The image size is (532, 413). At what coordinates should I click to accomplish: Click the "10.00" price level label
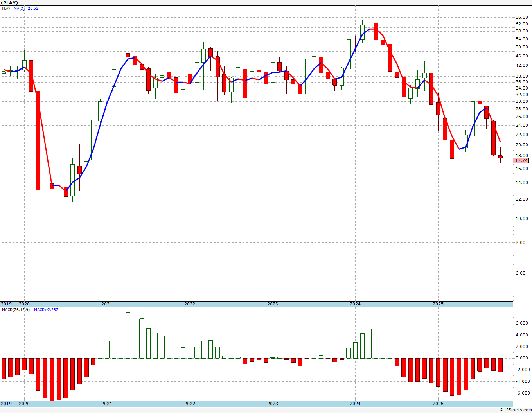(x=522, y=219)
